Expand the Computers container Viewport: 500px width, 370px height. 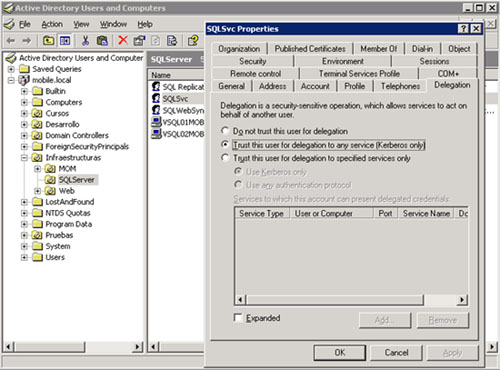pos(24,102)
